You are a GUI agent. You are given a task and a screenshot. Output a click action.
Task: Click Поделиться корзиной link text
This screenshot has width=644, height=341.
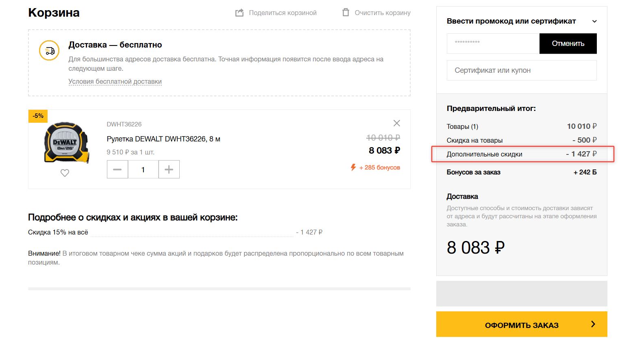click(x=283, y=13)
